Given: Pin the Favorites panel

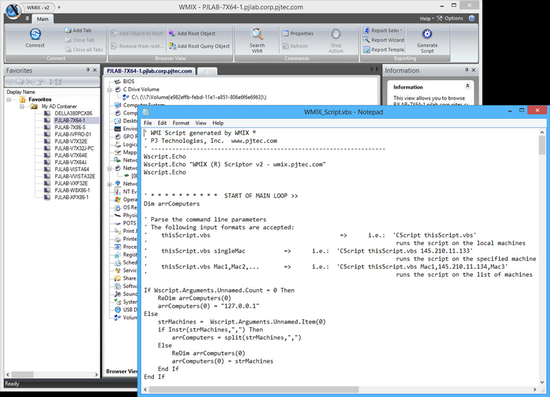Looking at the screenshot, I should pyautogui.click(x=88, y=70).
